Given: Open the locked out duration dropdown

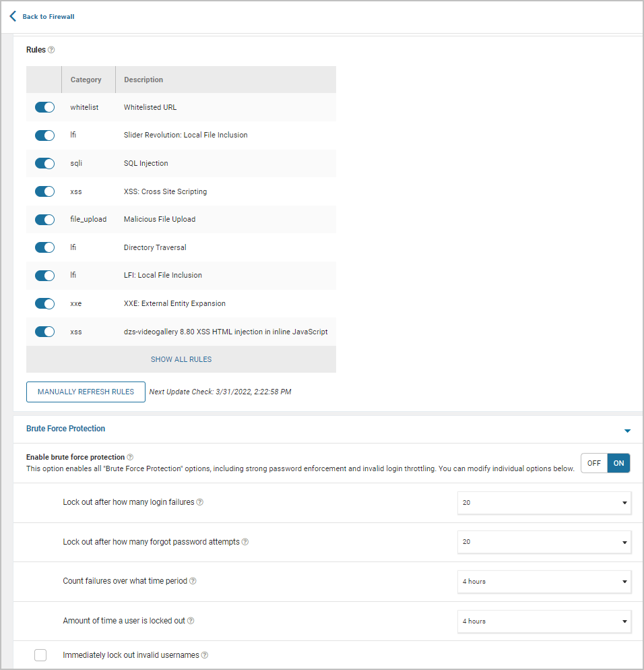Looking at the screenshot, I should 544,621.
